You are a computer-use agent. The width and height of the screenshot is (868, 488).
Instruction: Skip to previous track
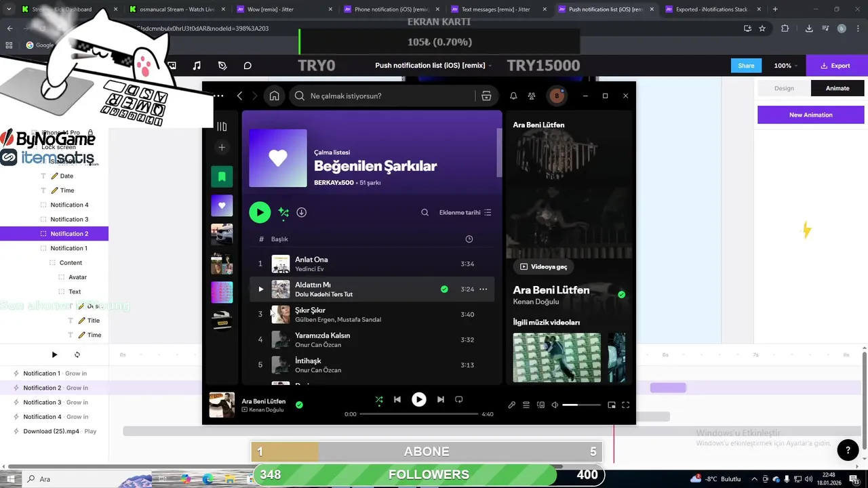click(x=397, y=400)
